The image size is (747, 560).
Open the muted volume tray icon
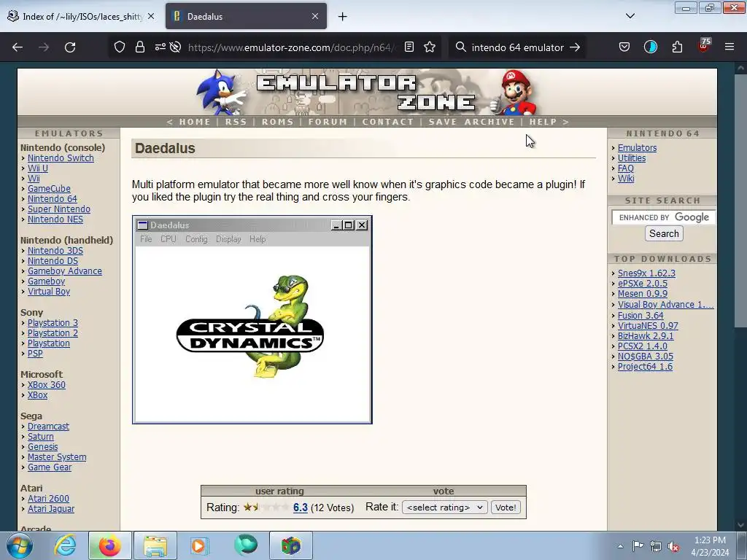point(673,546)
